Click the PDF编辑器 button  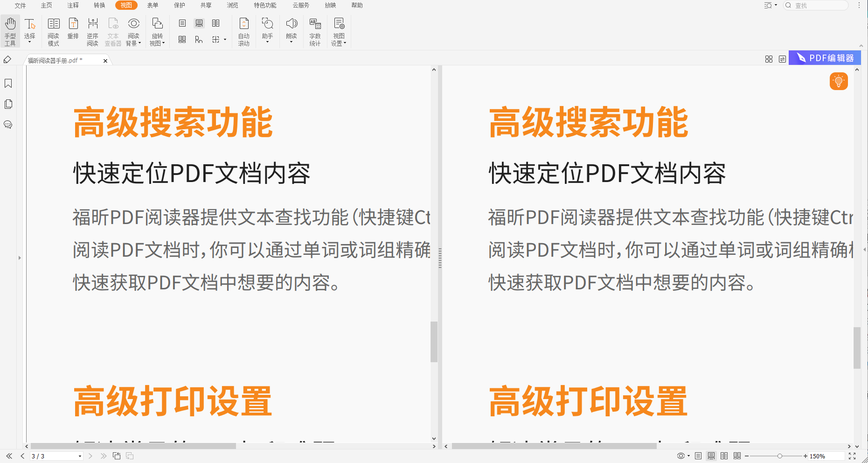point(824,57)
